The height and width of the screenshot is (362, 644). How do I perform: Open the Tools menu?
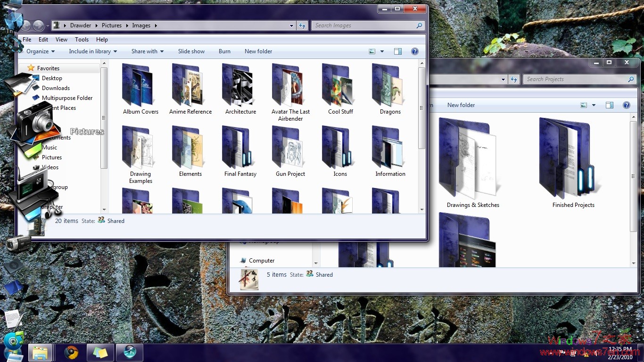tap(82, 40)
